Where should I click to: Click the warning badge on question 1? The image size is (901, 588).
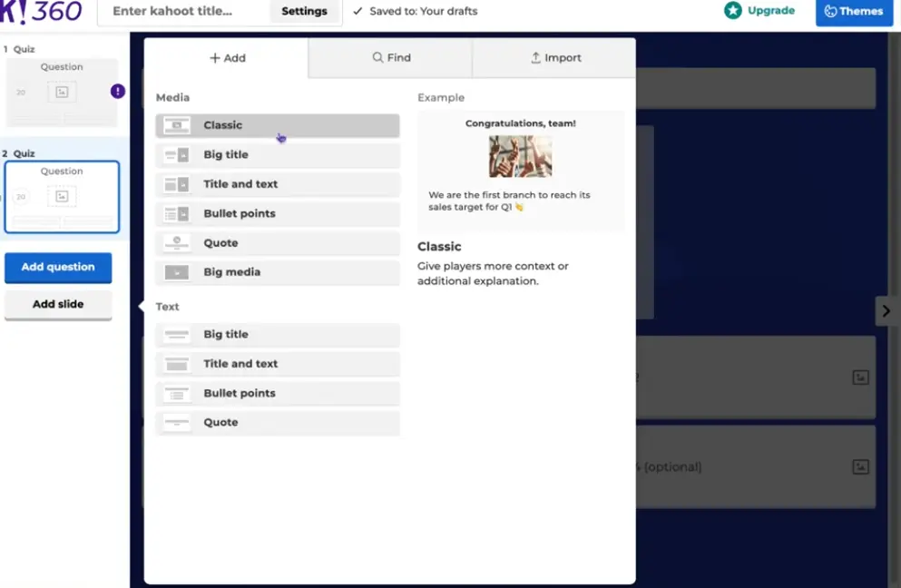tap(118, 91)
